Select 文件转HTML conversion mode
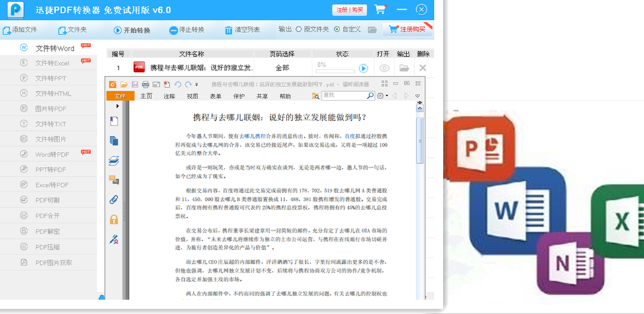Image resolution: width=644 pixels, height=314 pixels. click(x=48, y=93)
